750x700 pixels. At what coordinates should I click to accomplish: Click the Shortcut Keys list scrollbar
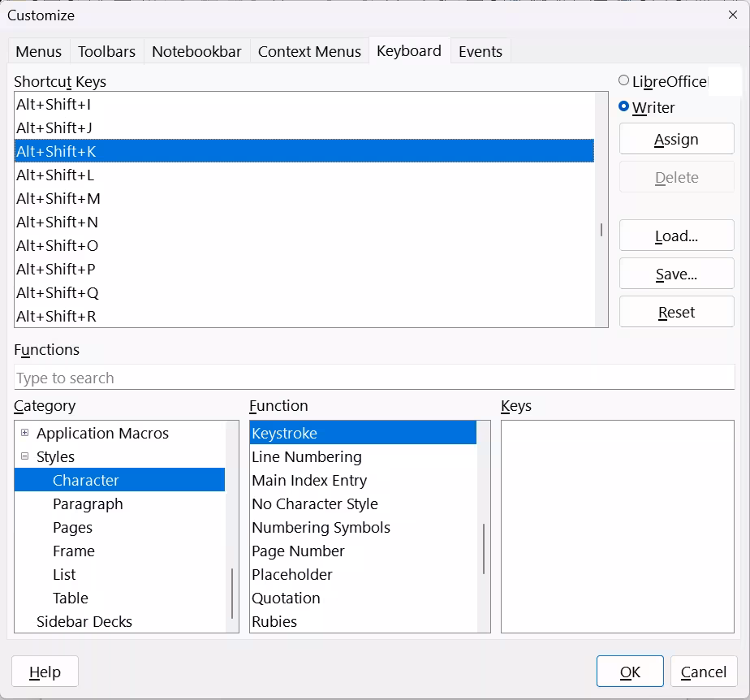click(600, 231)
